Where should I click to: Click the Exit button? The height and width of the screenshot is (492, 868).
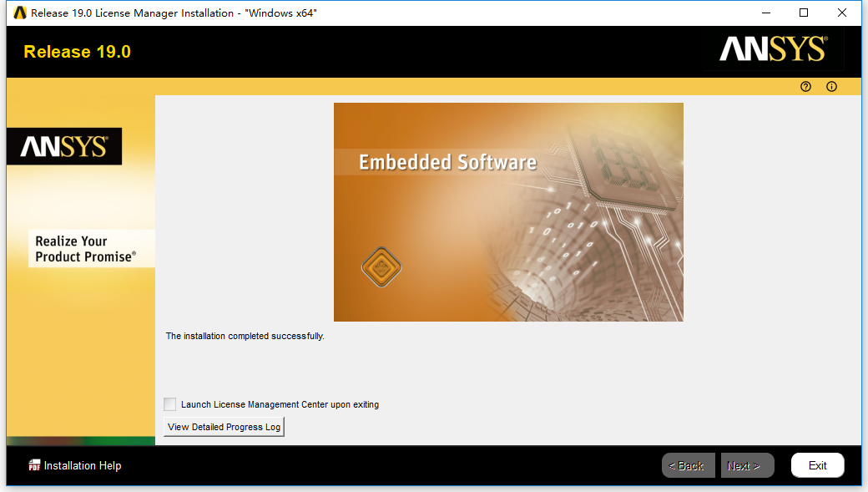(x=818, y=465)
